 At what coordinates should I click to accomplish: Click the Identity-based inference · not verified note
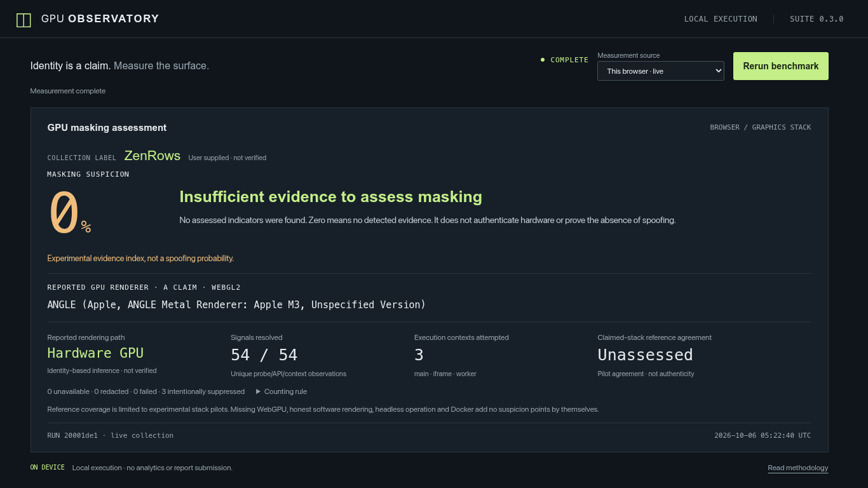coord(102,371)
